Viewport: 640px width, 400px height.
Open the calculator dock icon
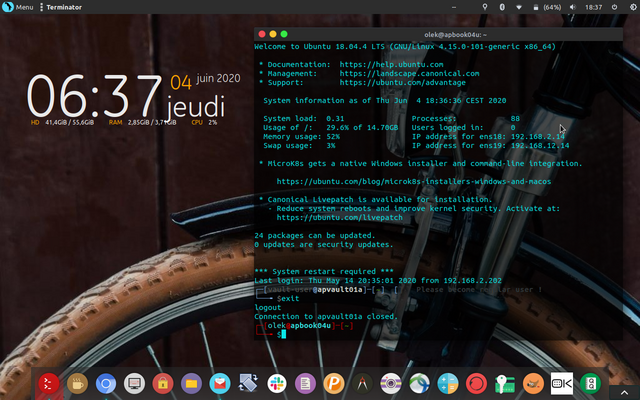click(448, 384)
